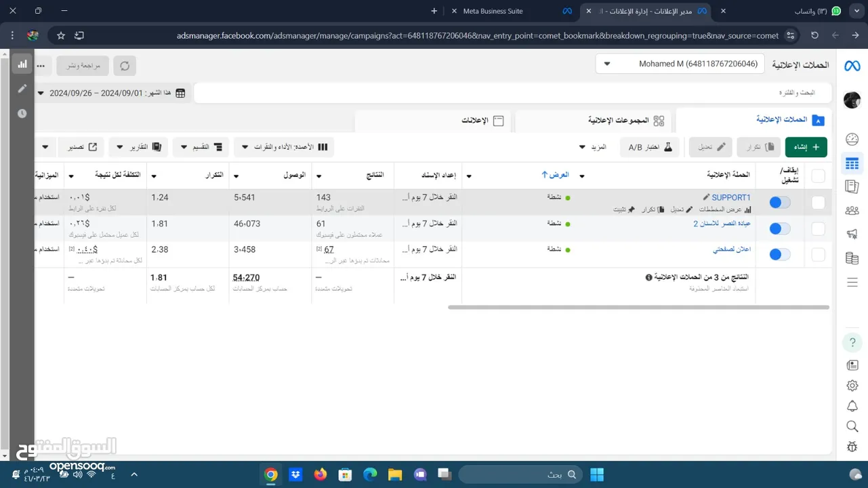Click عرض المخططات under SUPPORT1 row

[x=724, y=209]
